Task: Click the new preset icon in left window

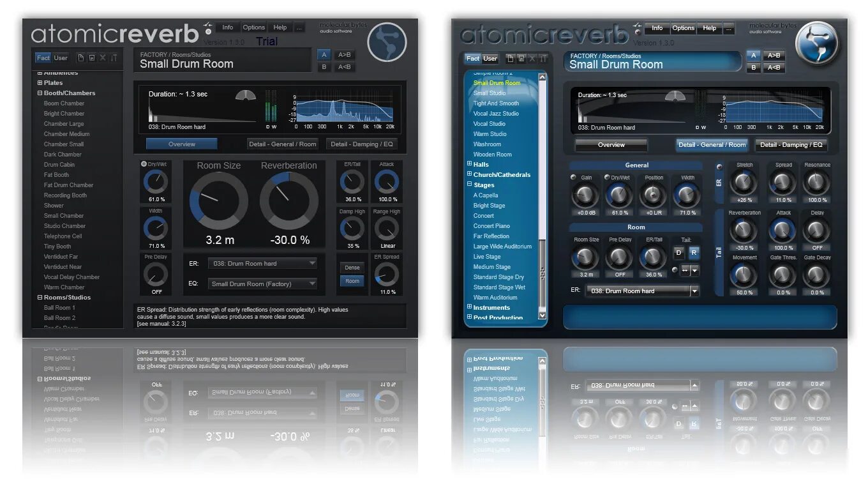Action: 81,57
